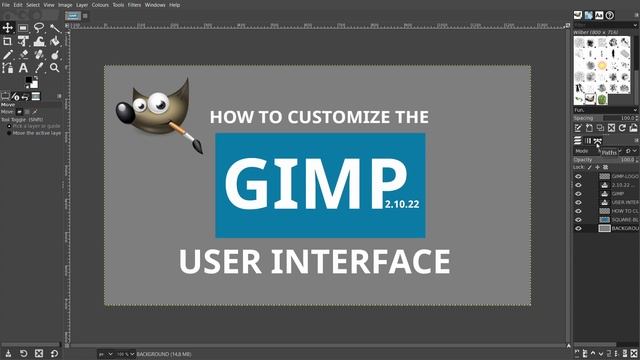Toggle Lock pixels for layer
Viewport: 640px width, 360px height.
click(589, 167)
